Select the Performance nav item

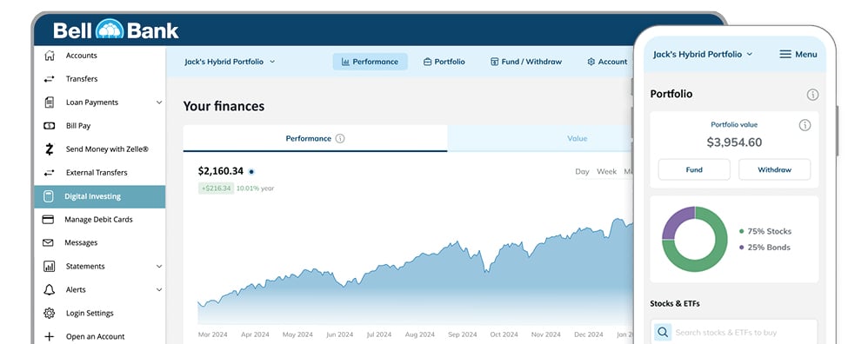[x=370, y=62]
